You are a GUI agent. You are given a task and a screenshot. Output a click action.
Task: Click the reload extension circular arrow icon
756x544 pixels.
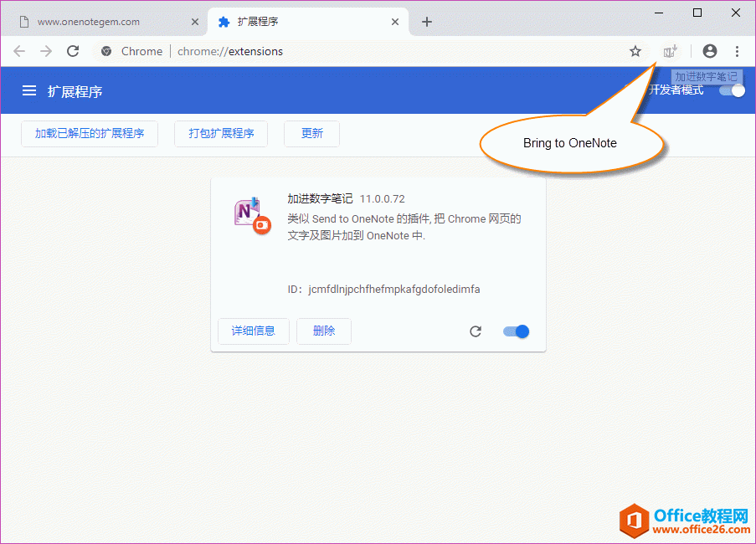(x=476, y=331)
